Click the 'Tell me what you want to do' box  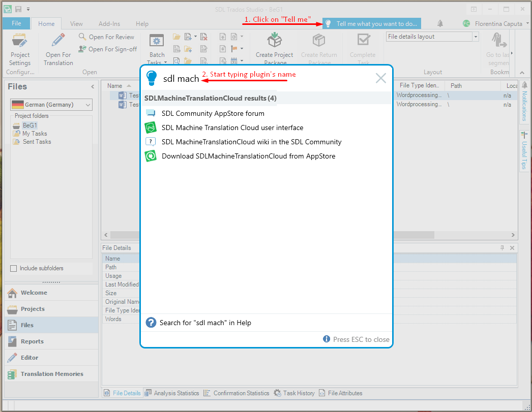[371, 24]
